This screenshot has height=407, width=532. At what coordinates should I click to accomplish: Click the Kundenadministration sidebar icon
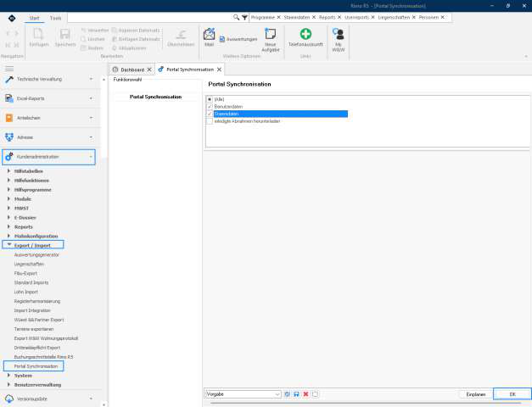pos(9,157)
